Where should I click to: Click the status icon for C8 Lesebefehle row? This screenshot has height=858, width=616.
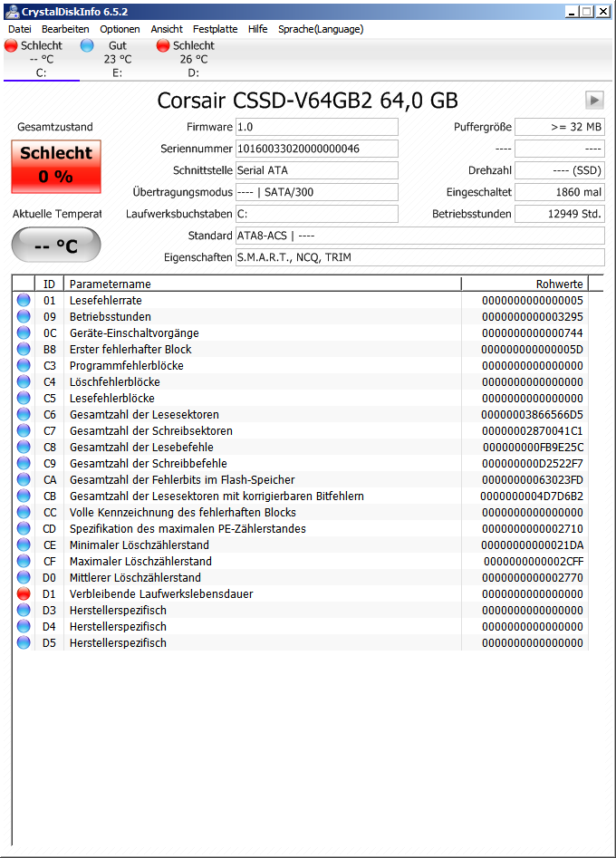click(24, 447)
